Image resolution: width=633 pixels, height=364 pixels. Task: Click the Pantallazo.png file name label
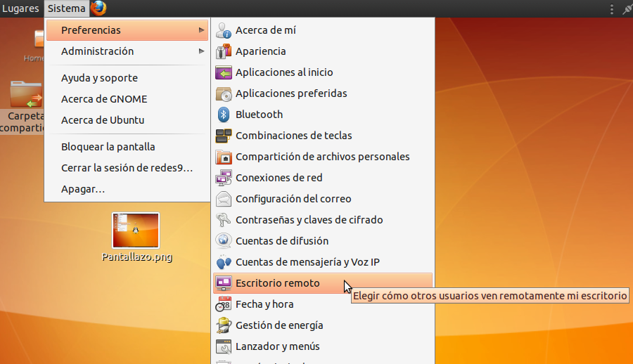[137, 257]
